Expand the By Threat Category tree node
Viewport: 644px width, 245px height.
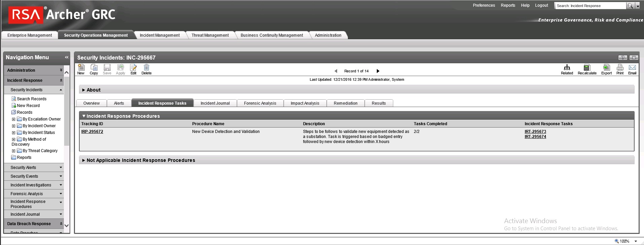13,151
